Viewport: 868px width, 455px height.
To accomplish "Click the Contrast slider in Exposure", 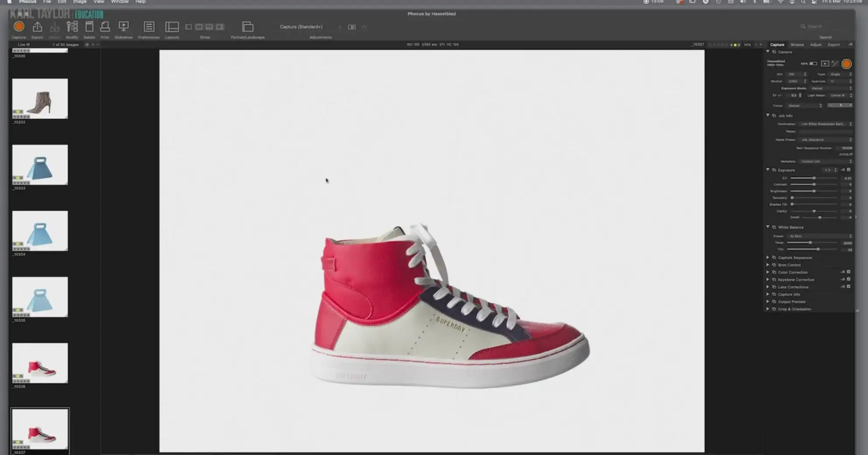I will pos(814,184).
